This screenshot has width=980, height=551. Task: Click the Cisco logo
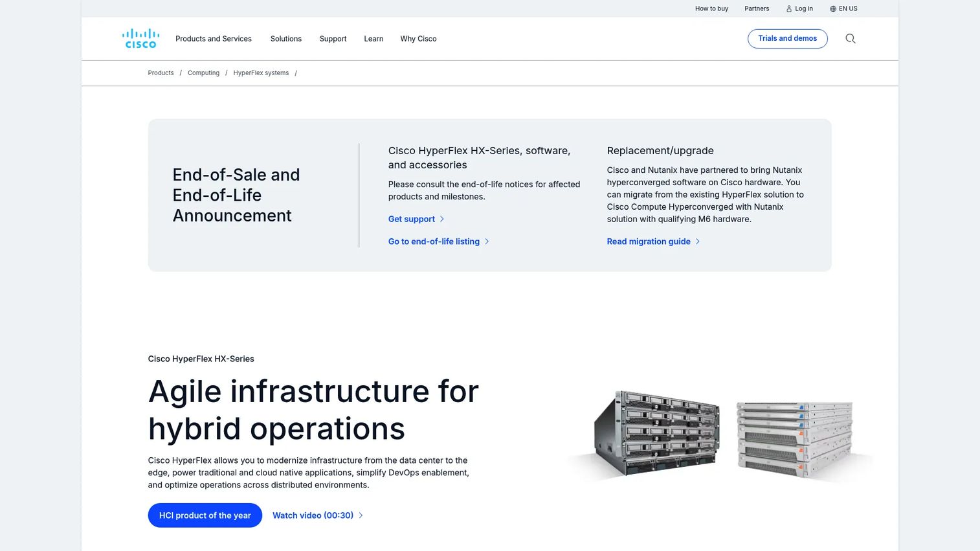click(x=140, y=39)
